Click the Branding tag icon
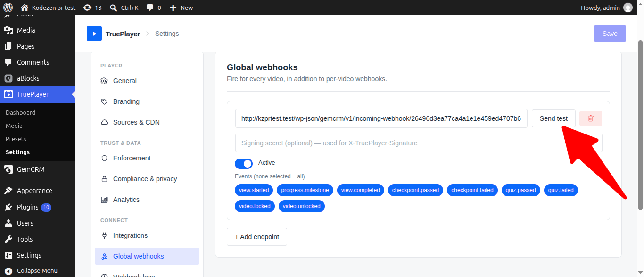Screen dimensions: 644x277 tap(105, 101)
